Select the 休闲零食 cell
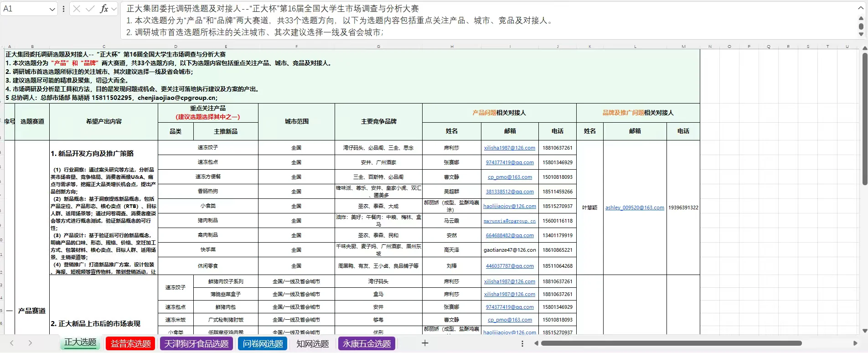 (x=208, y=266)
